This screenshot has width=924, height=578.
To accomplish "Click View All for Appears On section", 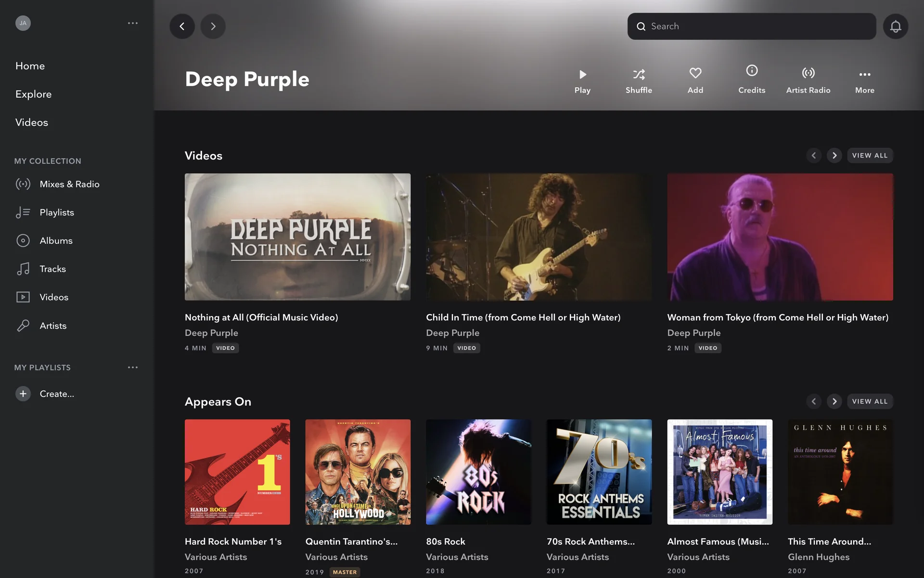I will 869,401.
